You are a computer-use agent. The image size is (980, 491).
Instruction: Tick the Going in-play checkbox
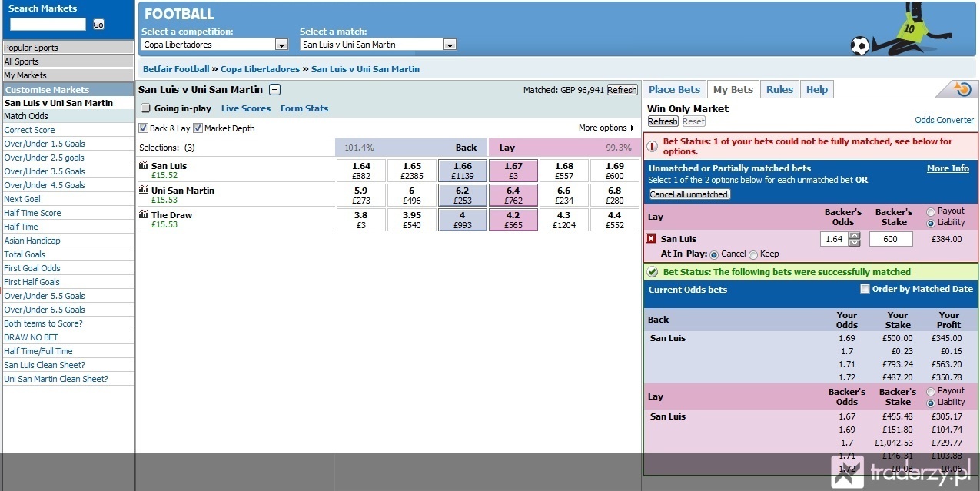pos(145,108)
